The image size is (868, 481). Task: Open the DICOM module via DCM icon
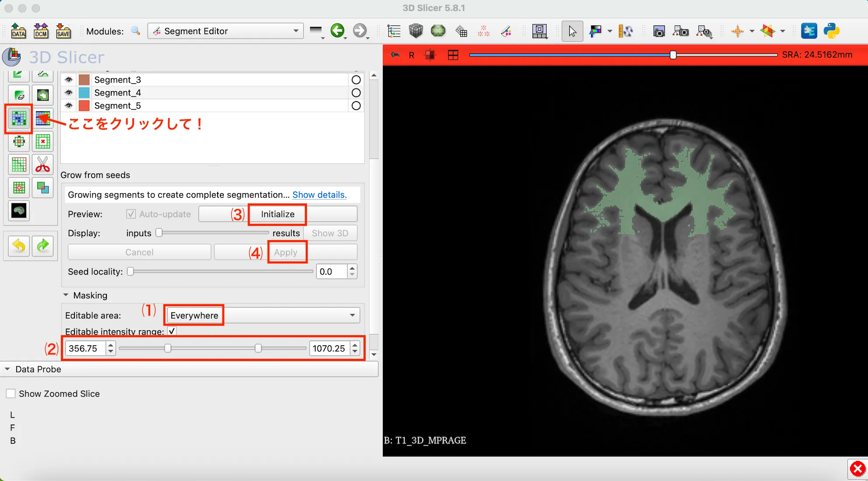point(41,31)
